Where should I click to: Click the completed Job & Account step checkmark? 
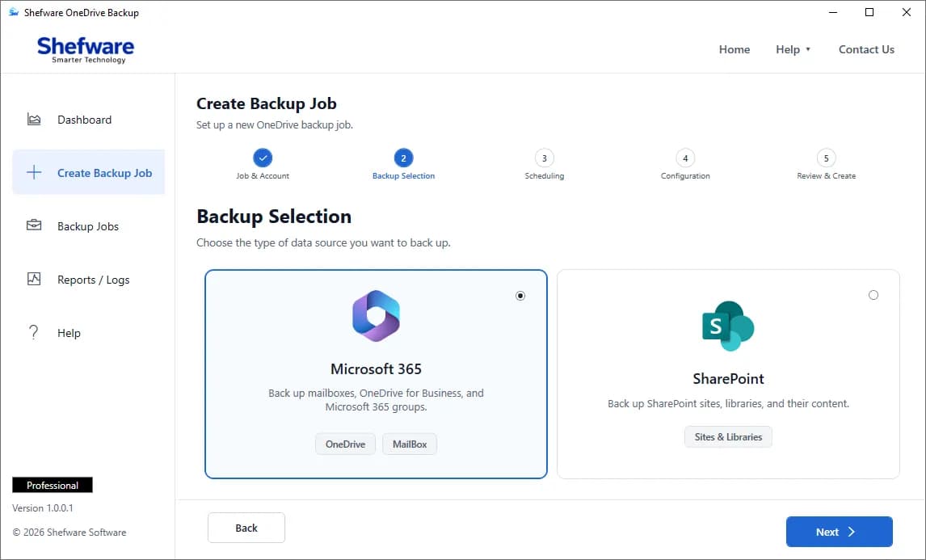[x=263, y=158]
